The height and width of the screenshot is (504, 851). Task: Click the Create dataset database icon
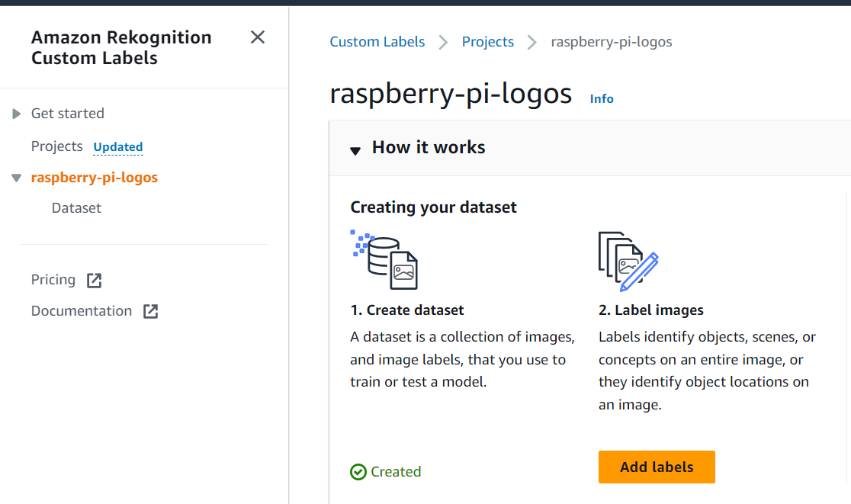tap(384, 260)
